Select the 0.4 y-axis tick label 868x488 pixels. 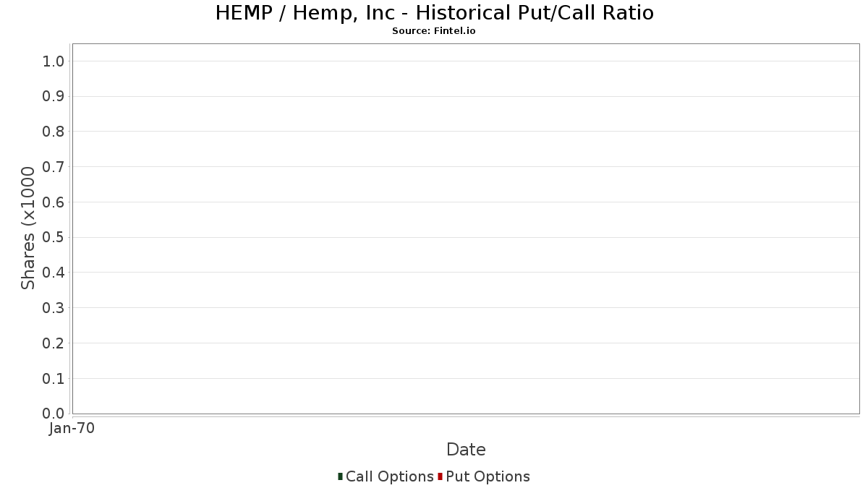click(x=54, y=273)
